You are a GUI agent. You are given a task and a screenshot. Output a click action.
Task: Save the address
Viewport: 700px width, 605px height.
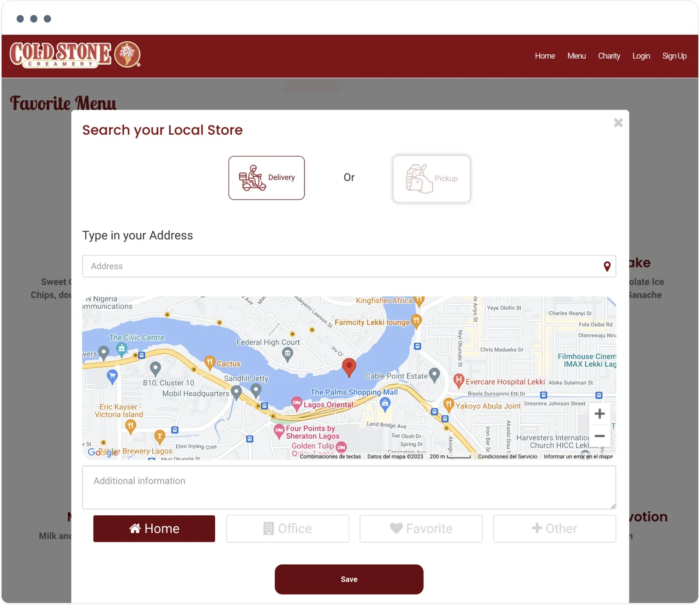coord(349,579)
